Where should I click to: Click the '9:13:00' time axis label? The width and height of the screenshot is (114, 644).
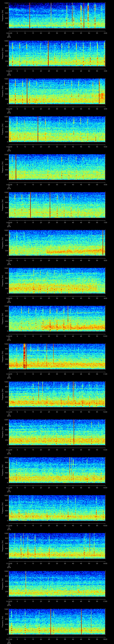(9, 487)
